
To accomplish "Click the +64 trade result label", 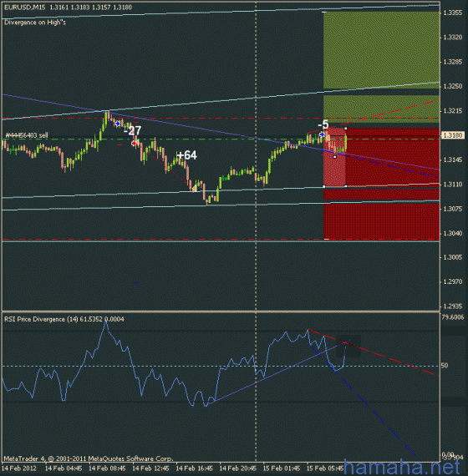I will pos(187,155).
